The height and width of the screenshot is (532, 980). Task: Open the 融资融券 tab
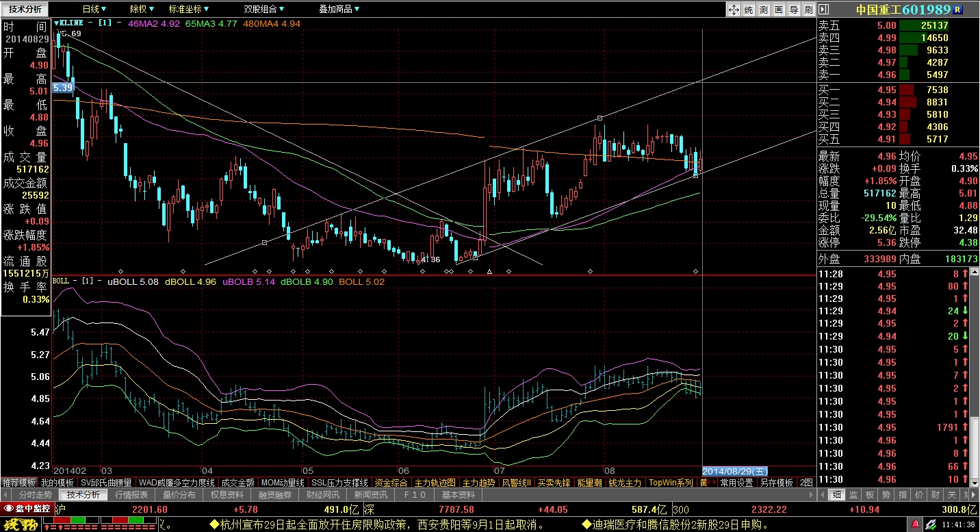click(275, 494)
